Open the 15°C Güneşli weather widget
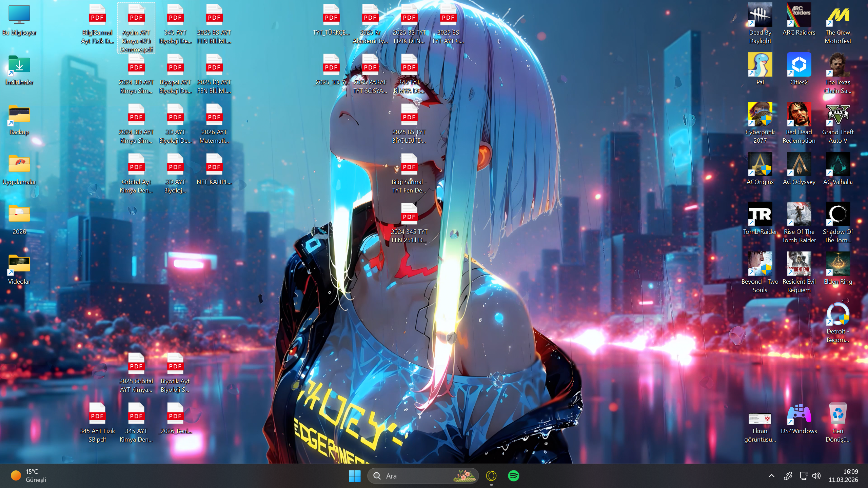 (x=28, y=476)
